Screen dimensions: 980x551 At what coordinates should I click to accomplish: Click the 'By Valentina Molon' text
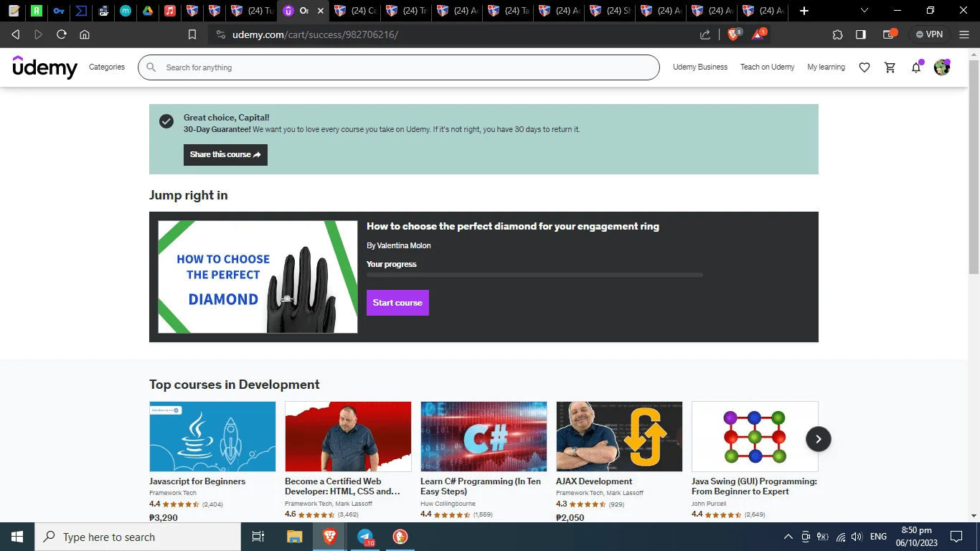pyautogui.click(x=399, y=245)
